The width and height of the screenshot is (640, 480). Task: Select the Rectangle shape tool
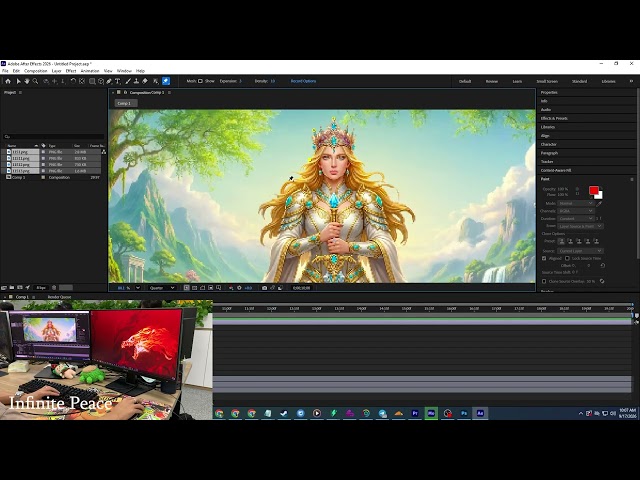(92, 81)
